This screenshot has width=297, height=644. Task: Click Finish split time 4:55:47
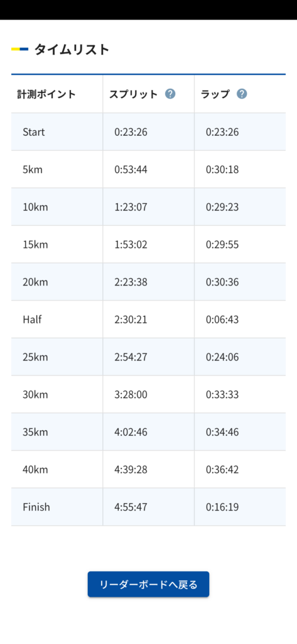pos(131,508)
